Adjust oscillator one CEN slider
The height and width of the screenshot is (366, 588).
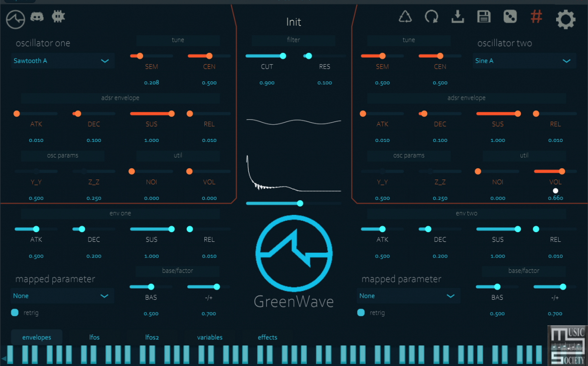click(x=209, y=56)
